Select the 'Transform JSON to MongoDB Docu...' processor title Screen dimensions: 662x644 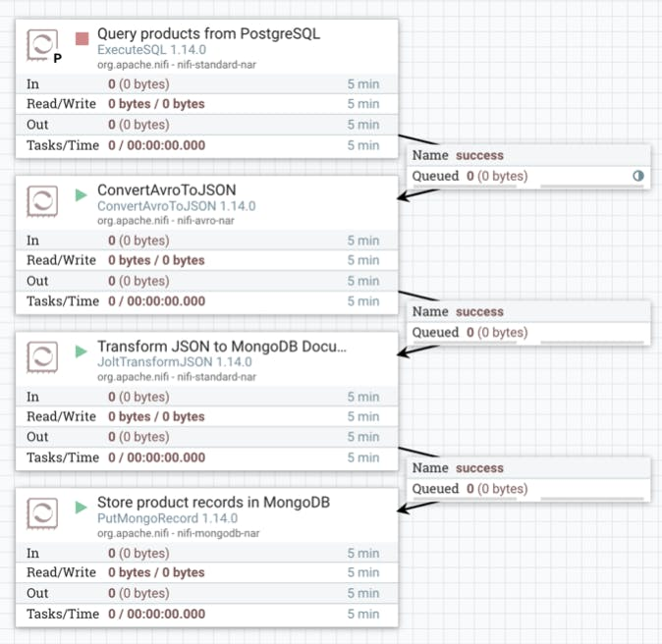point(222,348)
